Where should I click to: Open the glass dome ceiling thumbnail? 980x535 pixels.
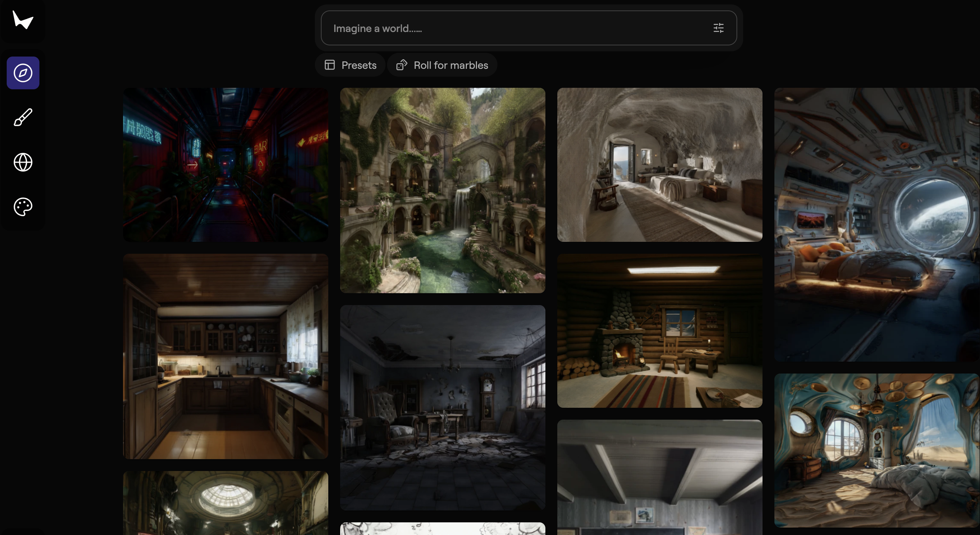click(x=226, y=503)
